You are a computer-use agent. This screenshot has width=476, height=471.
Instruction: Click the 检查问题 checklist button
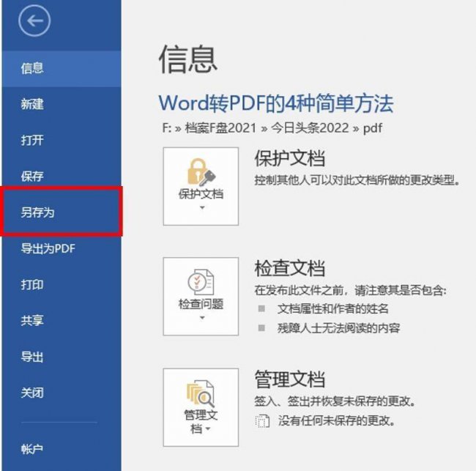[x=201, y=297]
